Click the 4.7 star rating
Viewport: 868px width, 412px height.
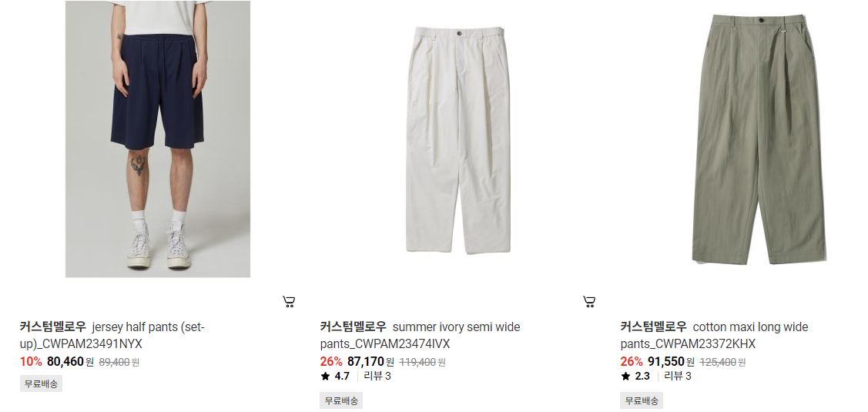335,377
